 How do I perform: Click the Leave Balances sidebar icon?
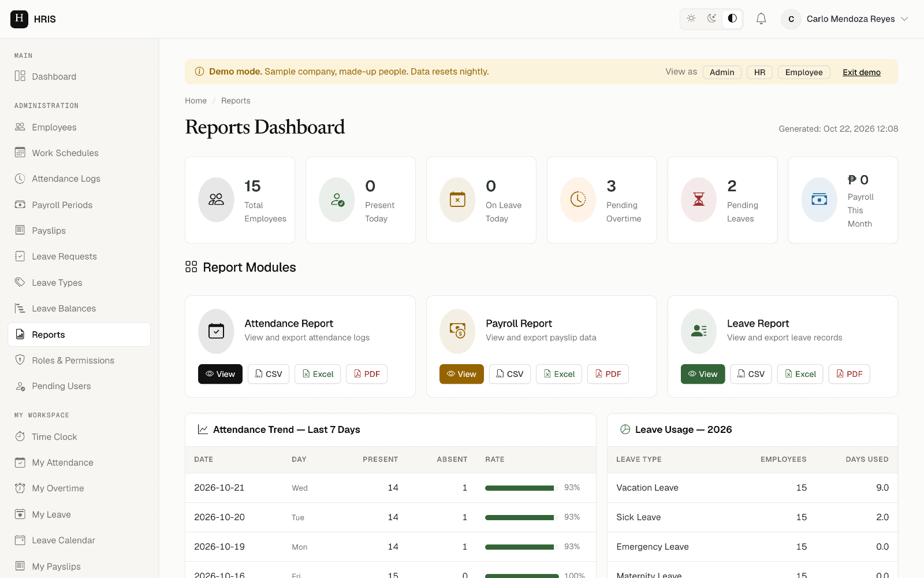[20, 308]
